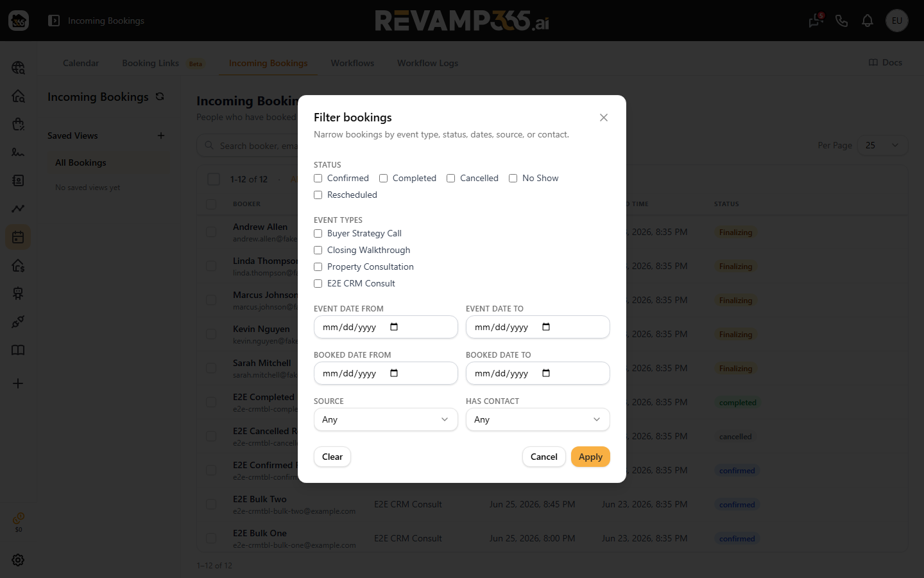
Task: Check the Cancelled status checkbox
Action: [450, 178]
